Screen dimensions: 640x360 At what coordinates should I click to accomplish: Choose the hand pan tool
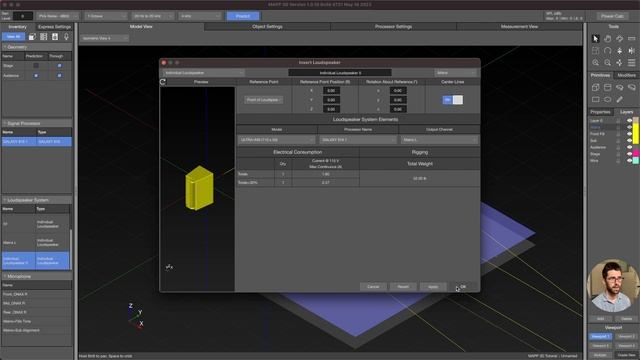[607, 38]
